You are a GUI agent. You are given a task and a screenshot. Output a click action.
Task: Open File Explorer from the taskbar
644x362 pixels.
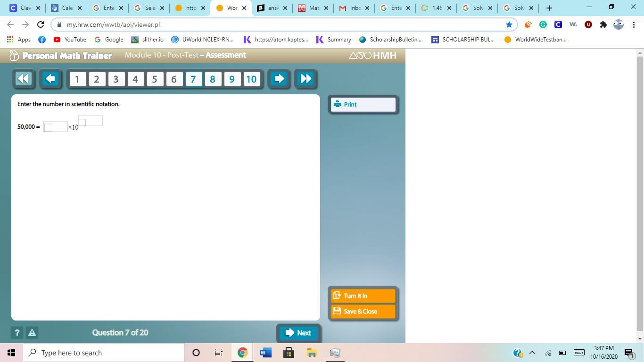(312, 353)
